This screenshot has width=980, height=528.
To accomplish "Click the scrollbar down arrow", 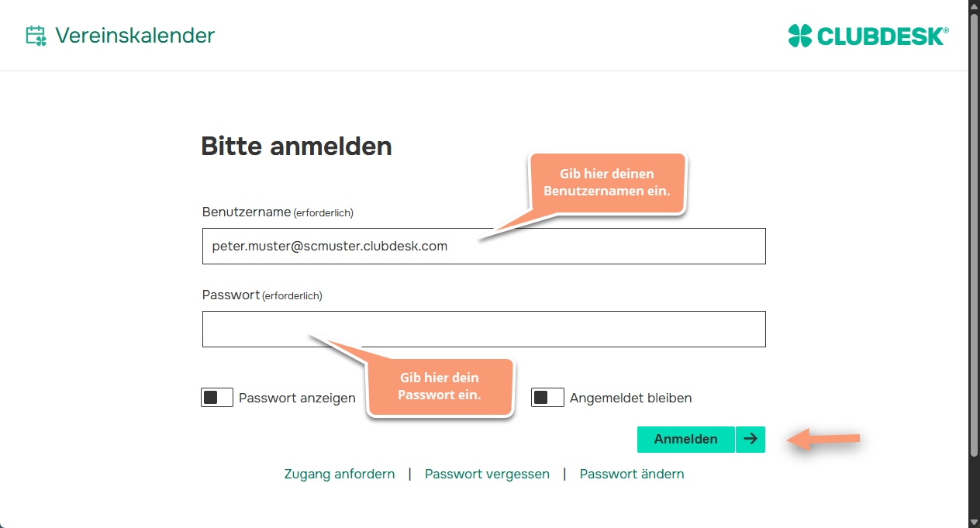I will pos(973,521).
